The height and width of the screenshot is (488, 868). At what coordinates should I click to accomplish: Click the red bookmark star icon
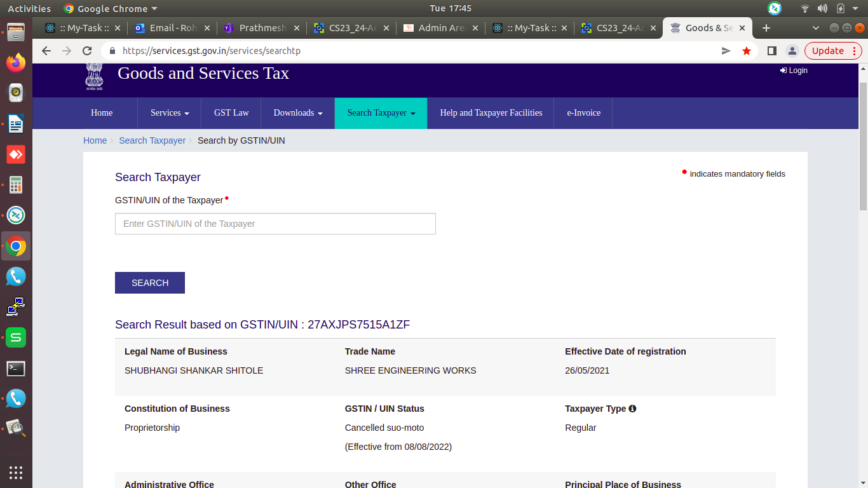[747, 51]
